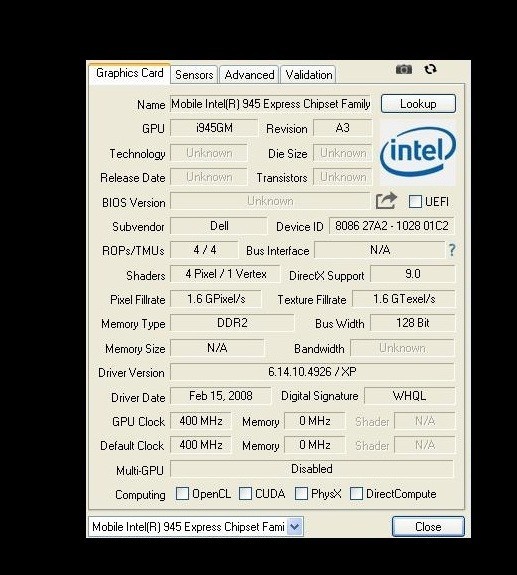Click the Subvendor Dell field
The image size is (517, 575).
[x=219, y=226]
